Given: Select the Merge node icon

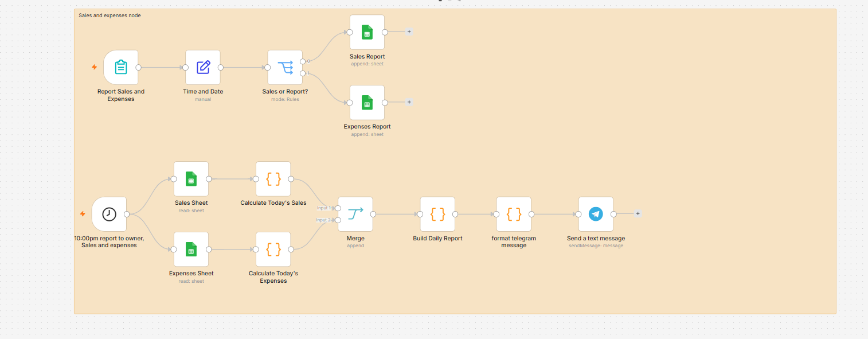Looking at the screenshot, I should 355,214.
